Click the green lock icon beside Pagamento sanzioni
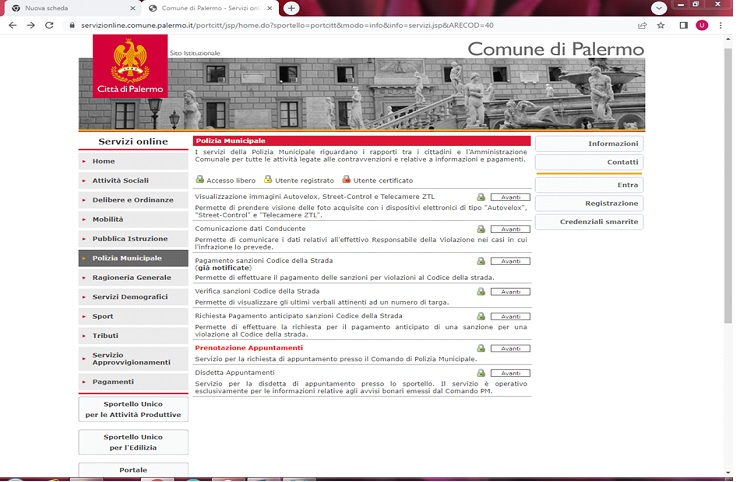745x482 pixels. pyautogui.click(x=481, y=260)
